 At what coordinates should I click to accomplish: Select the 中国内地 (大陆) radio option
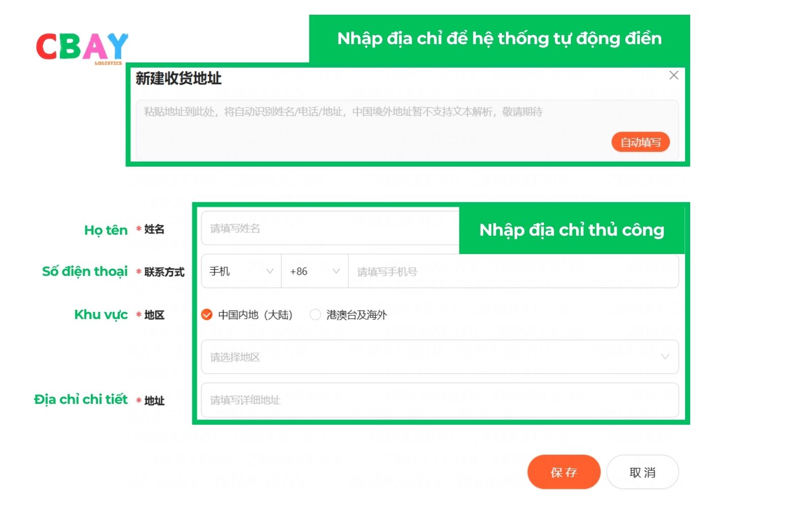tap(247, 315)
